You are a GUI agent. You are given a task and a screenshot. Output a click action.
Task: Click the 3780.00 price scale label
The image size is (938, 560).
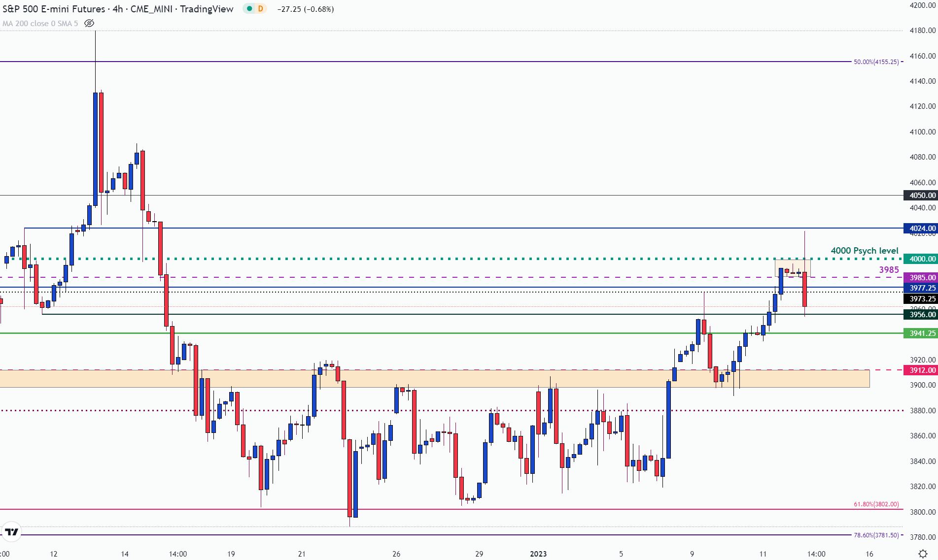pos(922,537)
